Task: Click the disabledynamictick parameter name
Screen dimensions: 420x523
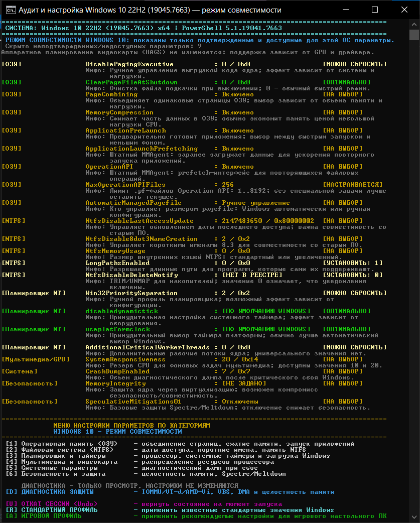Action: [121, 311]
